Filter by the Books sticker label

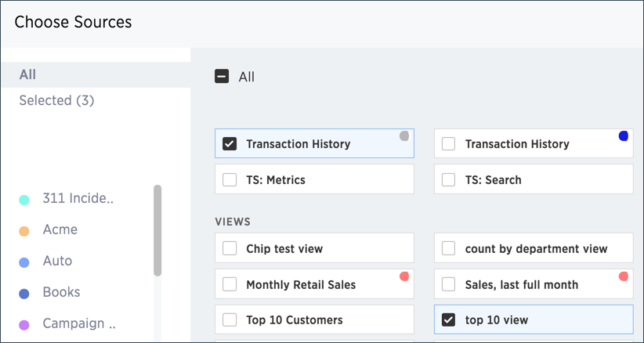coord(61,292)
